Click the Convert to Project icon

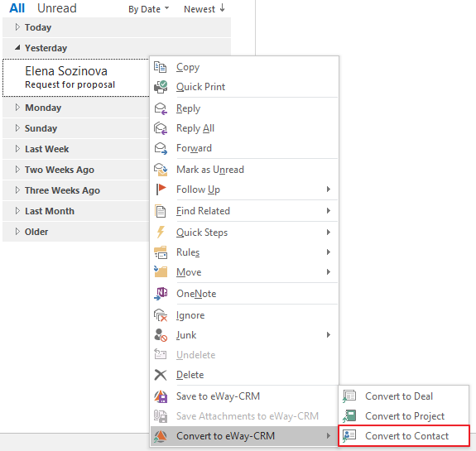point(349,415)
